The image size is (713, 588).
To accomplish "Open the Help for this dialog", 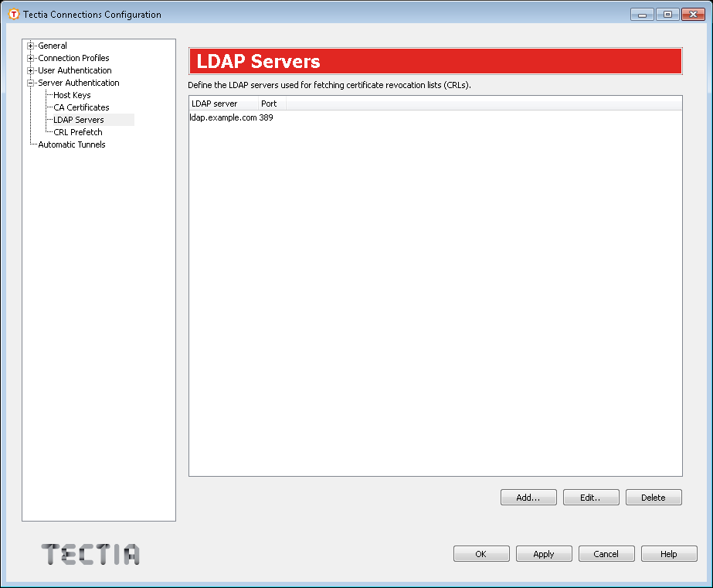I will pyautogui.click(x=669, y=553).
